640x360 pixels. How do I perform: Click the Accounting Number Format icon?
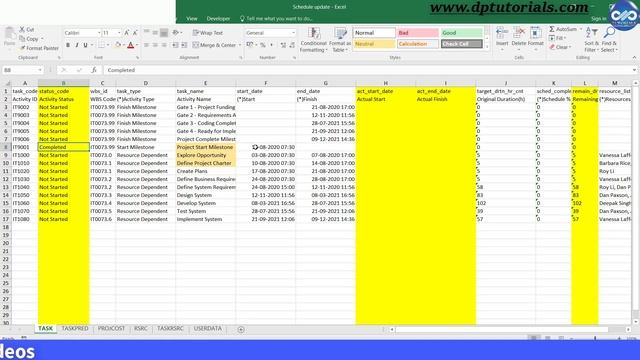[x=250, y=45]
